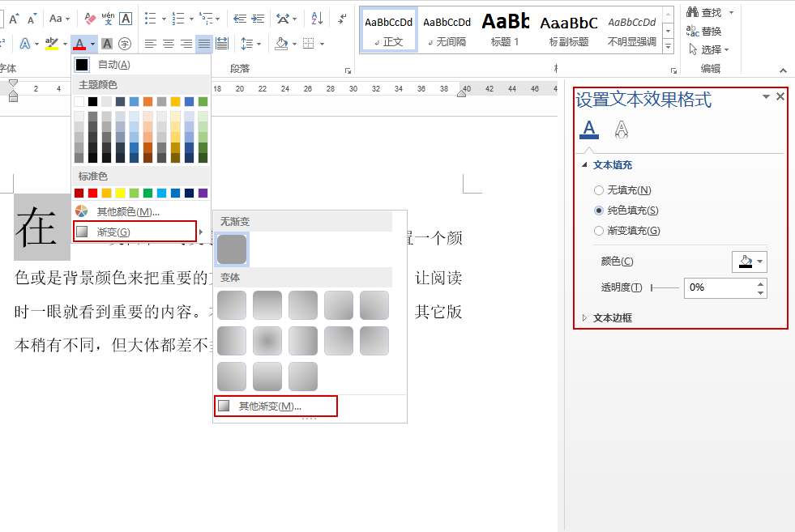Open the font color dropdown arrow
This screenshot has height=532, width=795.
pyautogui.click(x=92, y=45)
